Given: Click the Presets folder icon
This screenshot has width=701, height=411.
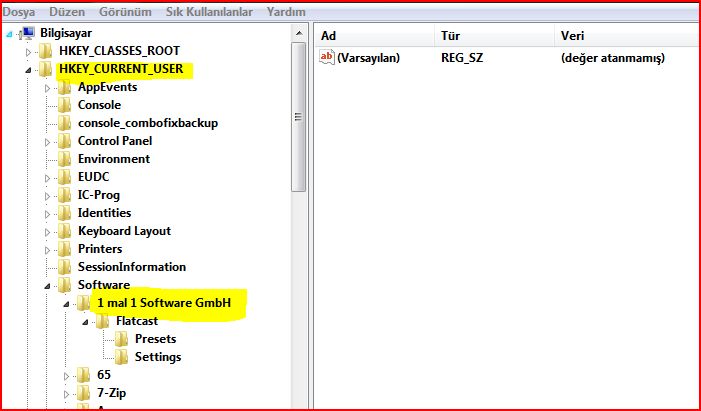Looking at the screenshot, I should click(121, 339).
